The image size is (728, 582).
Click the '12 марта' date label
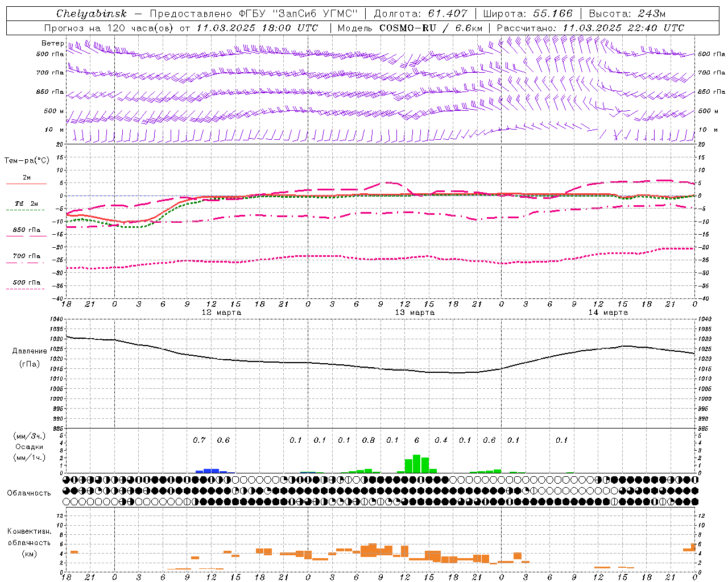[x=221, y=313]
